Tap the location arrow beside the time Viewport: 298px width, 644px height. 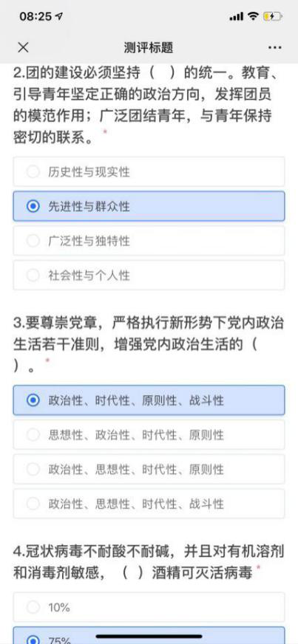tap(59, 16)
